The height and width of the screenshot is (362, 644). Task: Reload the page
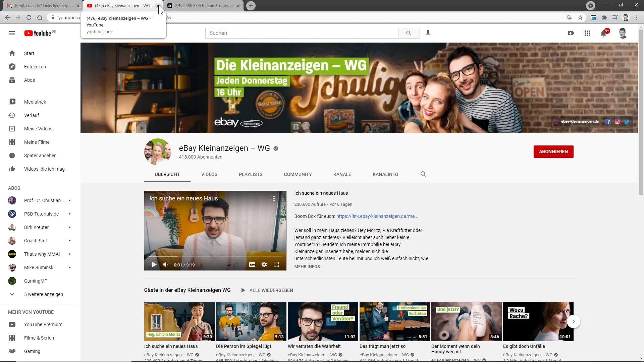tap(29, 17)
